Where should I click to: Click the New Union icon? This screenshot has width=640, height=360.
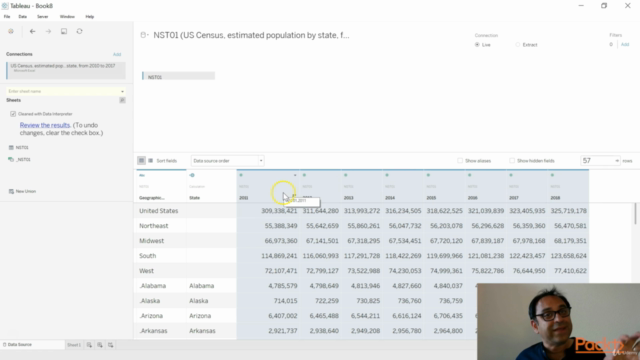click(x=11, y=191)
